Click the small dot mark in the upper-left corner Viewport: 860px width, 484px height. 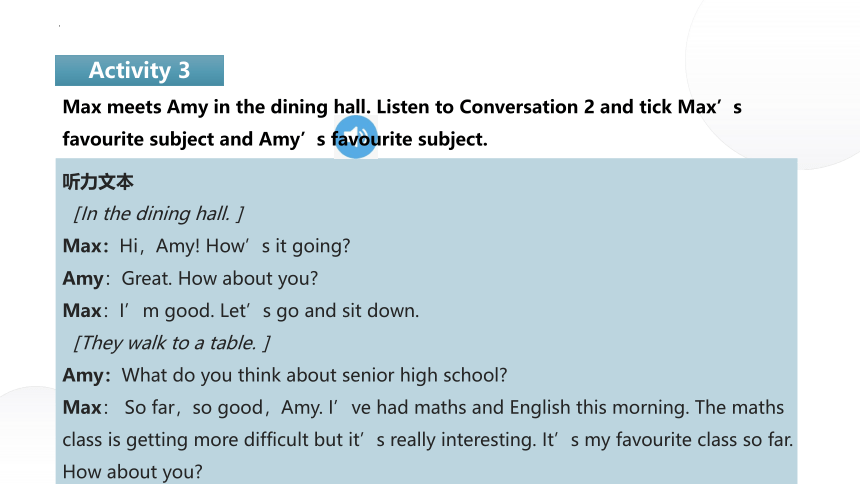coord(59,25)
